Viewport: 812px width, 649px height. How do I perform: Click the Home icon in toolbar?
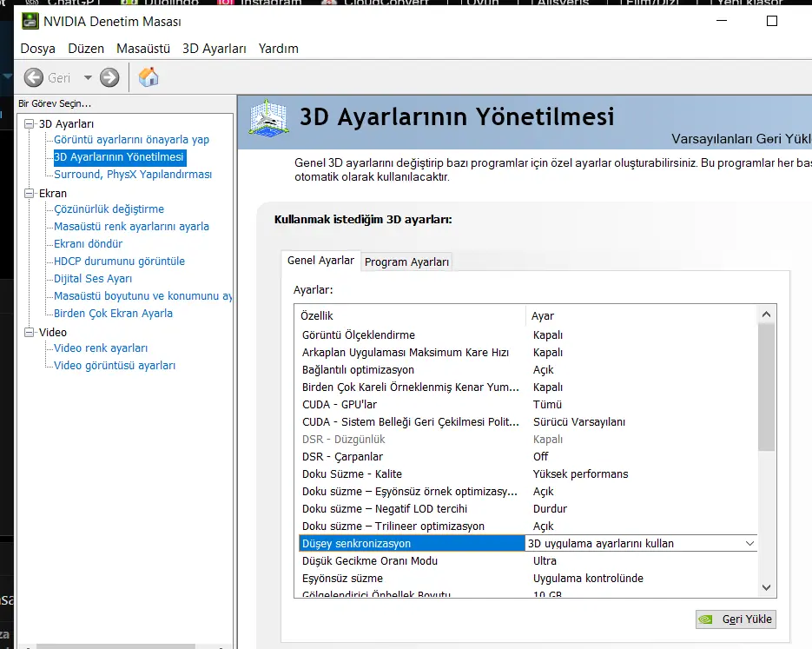pyautogui.click(x=149, y=77)
